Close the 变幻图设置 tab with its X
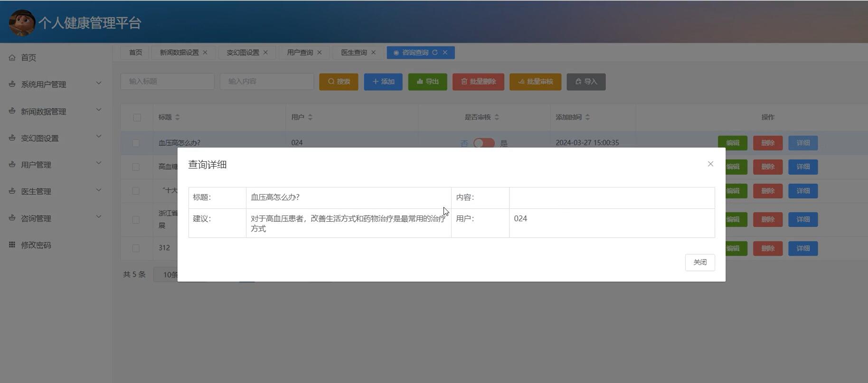Viewport: 868px width, 383px height. click(265, 53)
